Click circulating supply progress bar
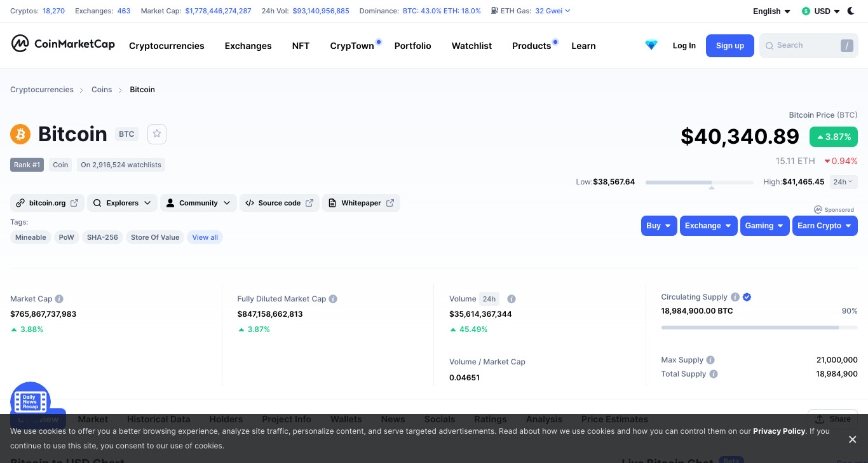This screenshot has width=868, height=463. (759, 328)
